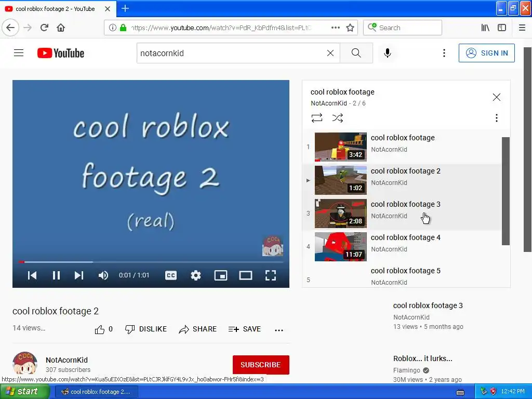The height and width of the screenshot is (399, 532).
Task: Open YouTube settings three-dot menu
Action: (x=444, y=53)
